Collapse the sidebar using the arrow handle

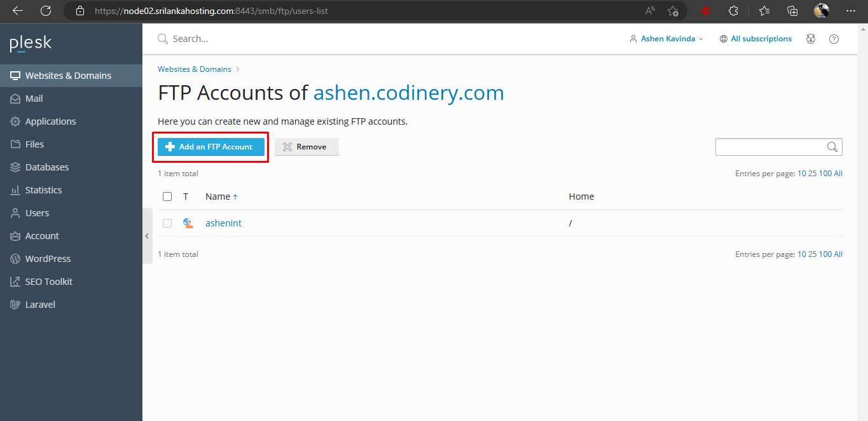[x=147, y=236]
